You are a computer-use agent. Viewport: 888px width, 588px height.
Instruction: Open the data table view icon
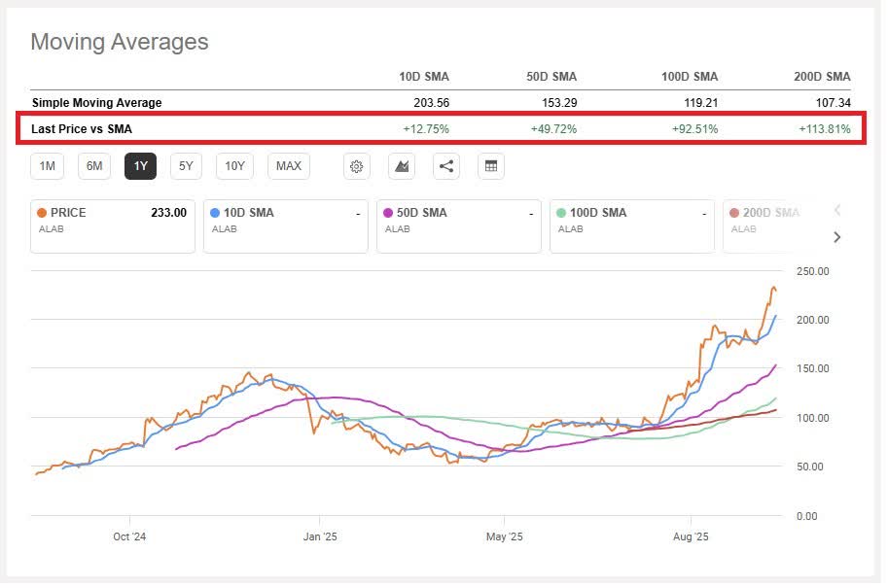point(490,166)
